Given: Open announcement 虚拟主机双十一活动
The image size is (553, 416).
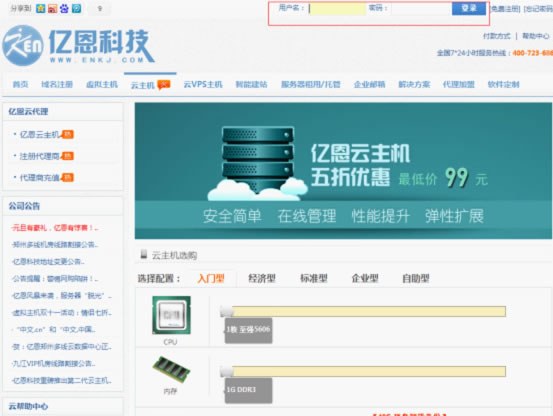Looking at the screenshot, I should coord(62,313).
